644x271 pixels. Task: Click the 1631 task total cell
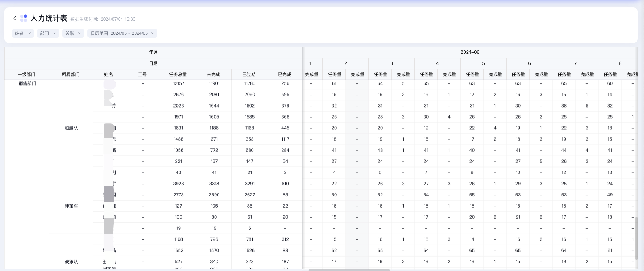tap(179, 128)
